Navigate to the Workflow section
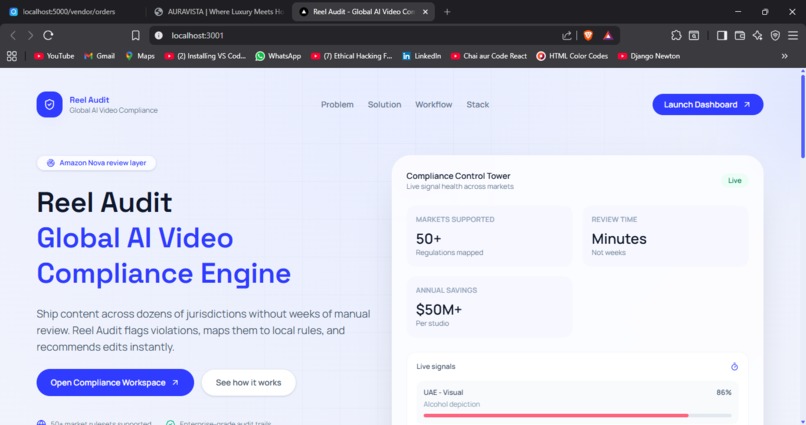Image resolution: width=806 pixels, height=425 pixels. (x=434, y=104)
